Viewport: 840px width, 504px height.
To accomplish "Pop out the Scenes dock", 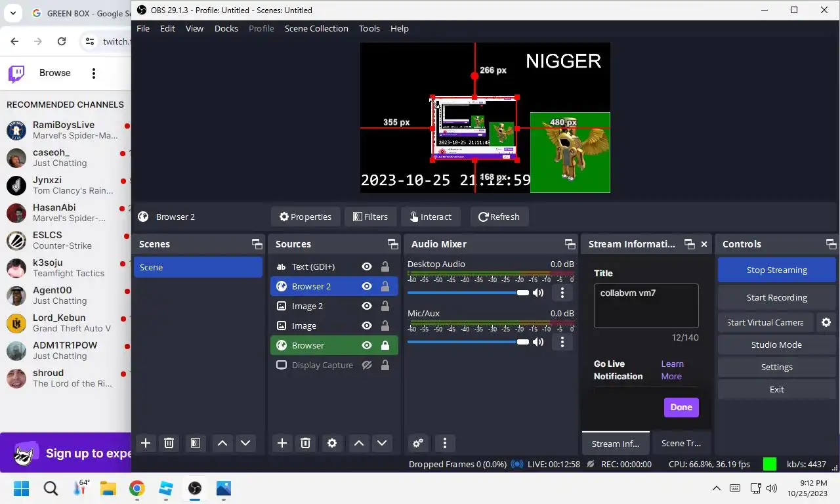I will [257, 244].
